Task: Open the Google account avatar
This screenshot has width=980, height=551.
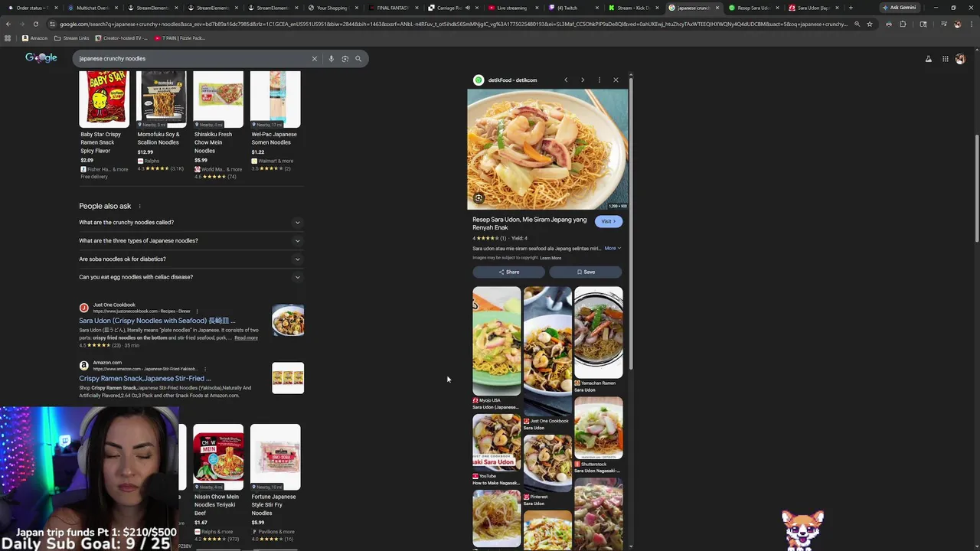Action: click(960, 59)
